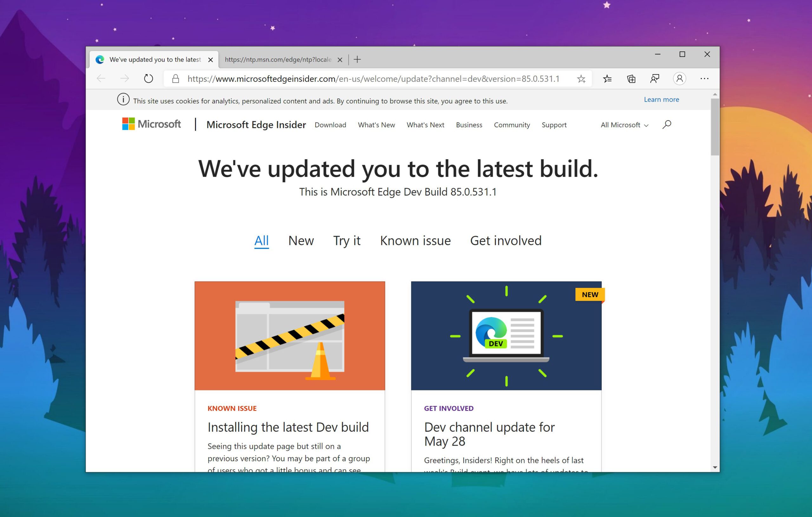Click the Microsoft logo

(151, 124)
